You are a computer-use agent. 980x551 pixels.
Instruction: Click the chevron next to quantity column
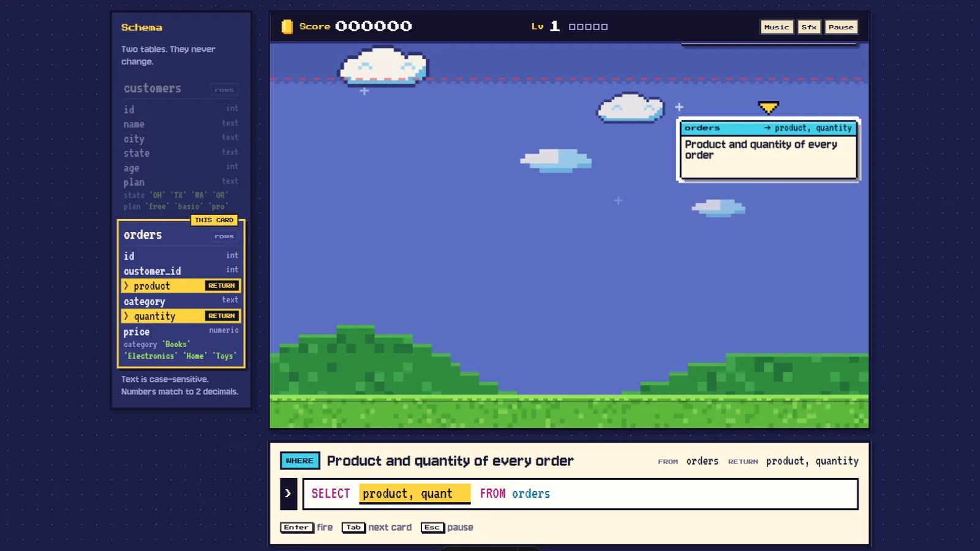(x=126, y=316)
